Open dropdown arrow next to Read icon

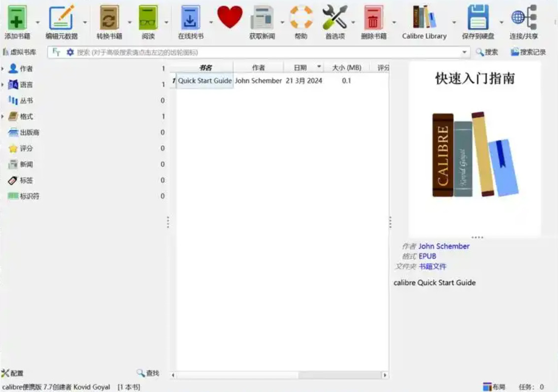[x=166, y=23]
